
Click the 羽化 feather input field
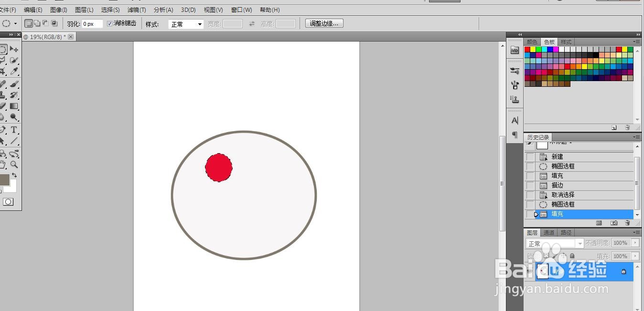pyautogui.click(x=93, y=24)
